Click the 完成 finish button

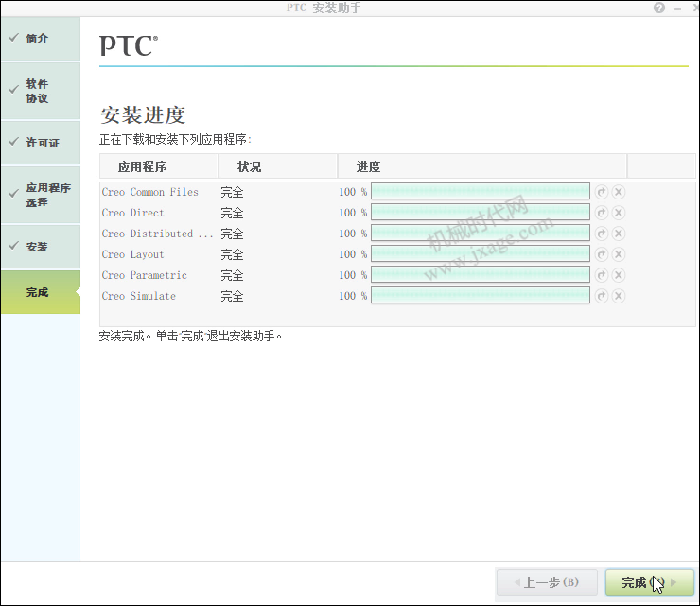(x=650, y=582)
